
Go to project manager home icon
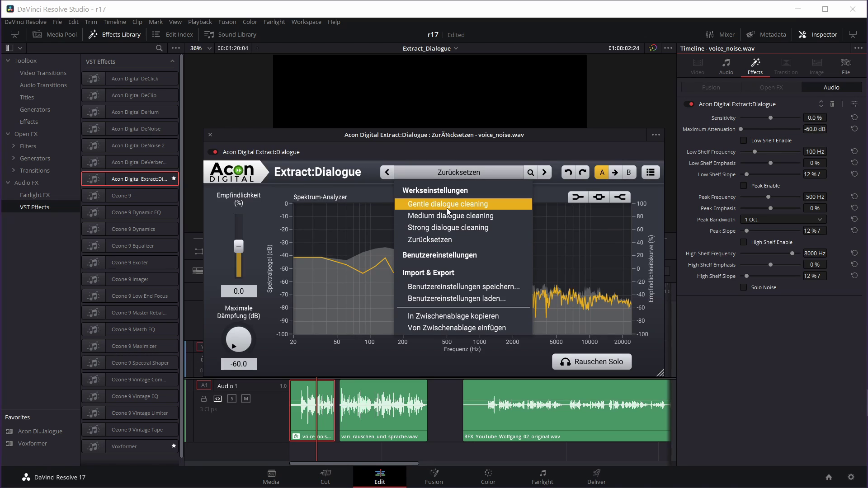829,477
